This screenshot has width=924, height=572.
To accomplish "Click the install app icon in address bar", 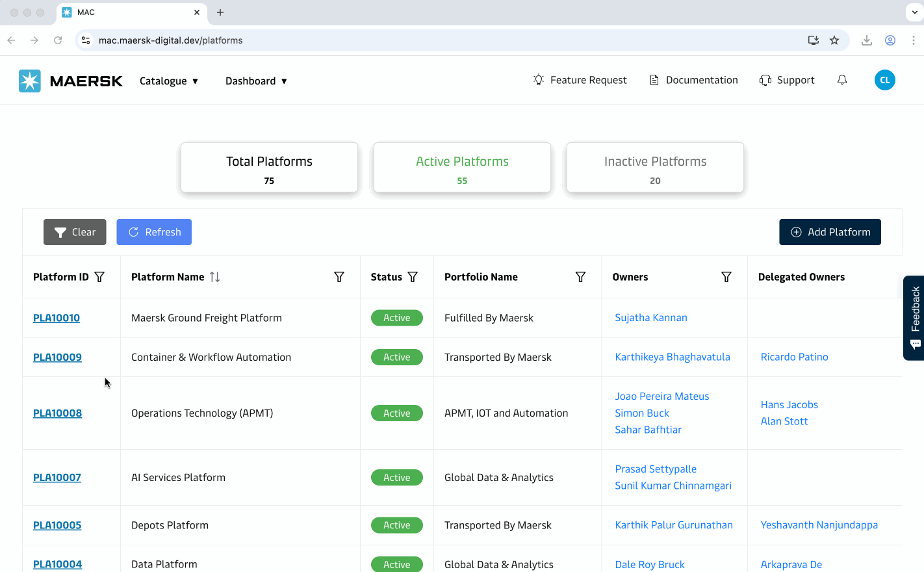I will (814, 40).
